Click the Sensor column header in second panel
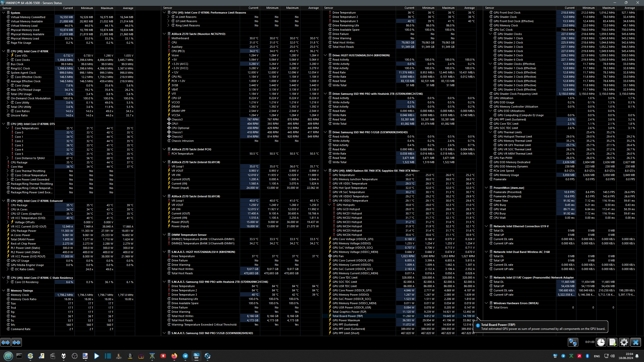Screen dimensions: 644x362 click(x=168, y=8)
